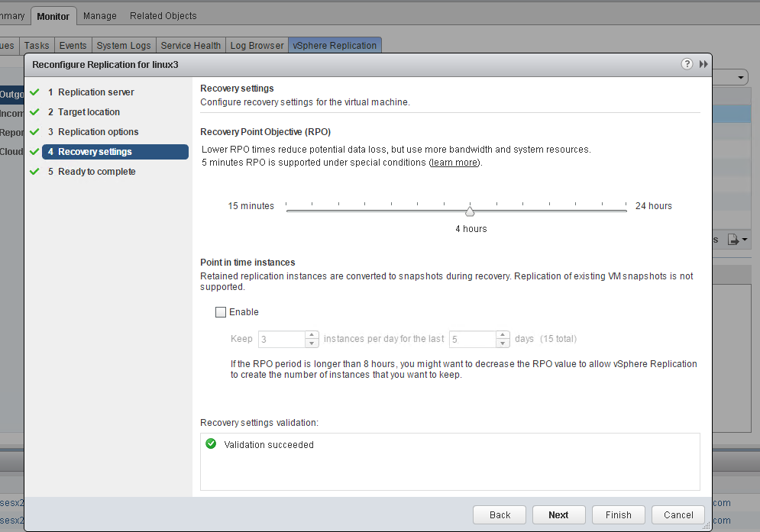The height and width of the screenshot is (532, 760).
Task: Select the vSphere Replication sub-tab
Action: 335,46
